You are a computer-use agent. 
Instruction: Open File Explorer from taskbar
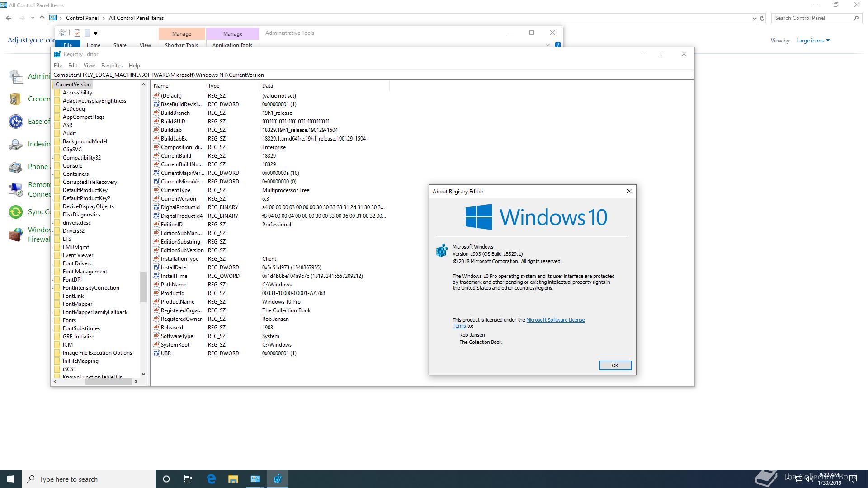[x=233, y=479]
